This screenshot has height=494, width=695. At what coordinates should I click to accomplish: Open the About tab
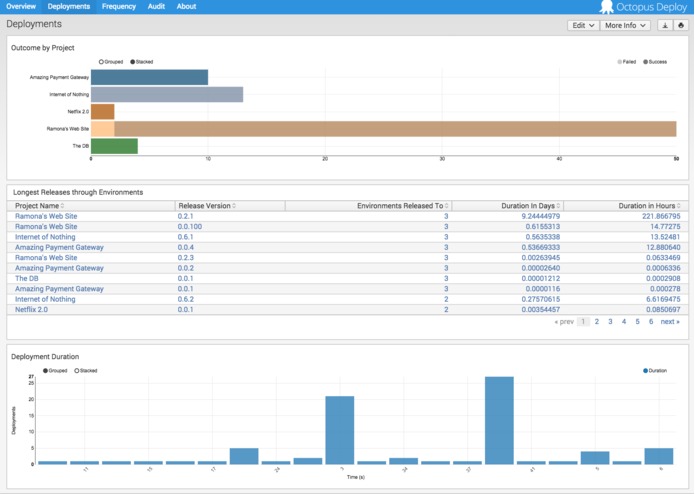tap(186, 7)
